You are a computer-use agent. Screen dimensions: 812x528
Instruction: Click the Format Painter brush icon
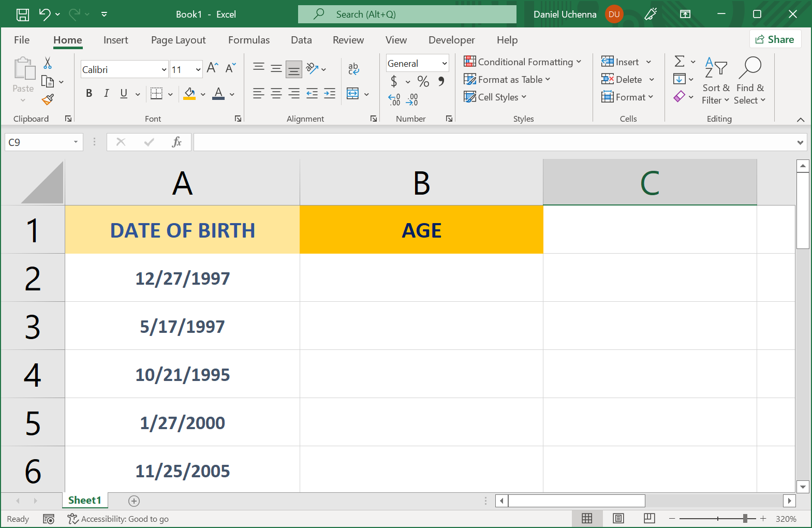click(x=48, y=99)
